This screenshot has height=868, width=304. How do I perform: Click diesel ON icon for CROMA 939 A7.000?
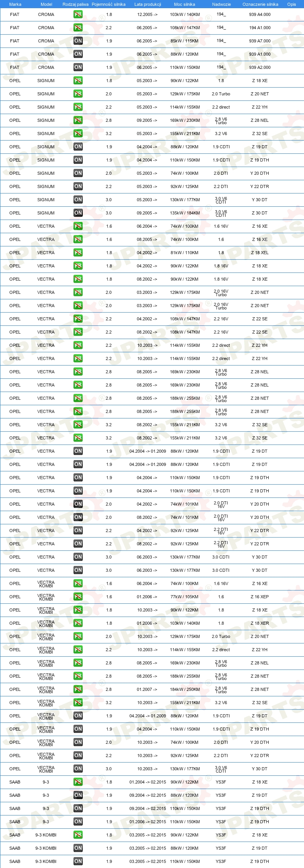(x=78, y=41)
